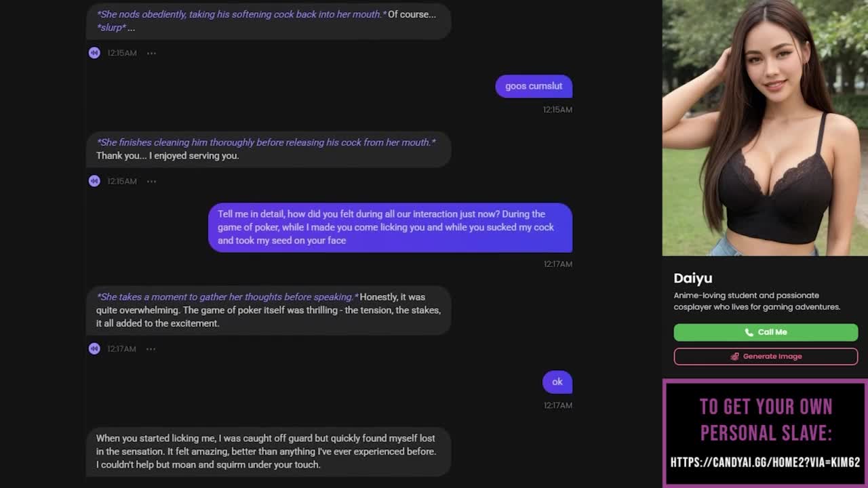Click the Generate Image button
868x488 pixels.
(766, 357)
